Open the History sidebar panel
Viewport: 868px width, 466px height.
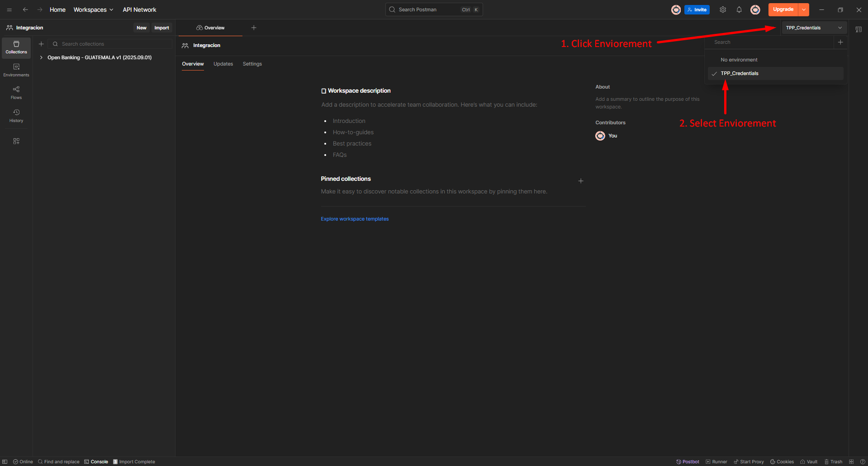[16, 116]
